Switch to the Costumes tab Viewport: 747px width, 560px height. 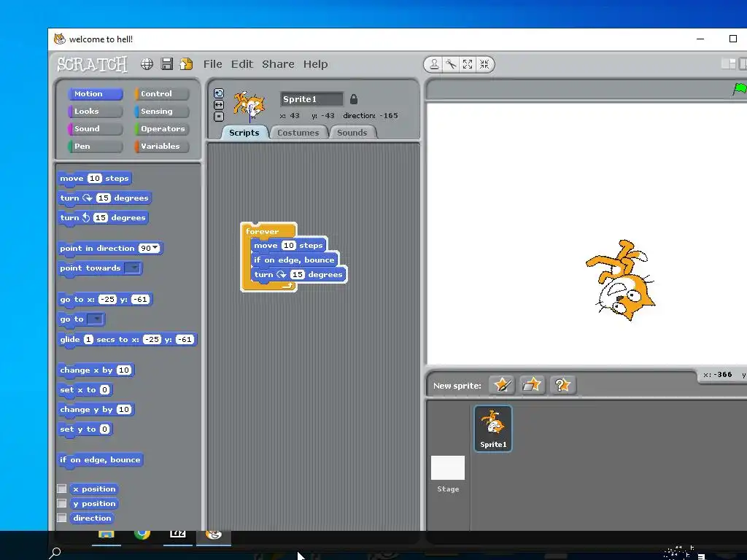[x=298, y=133]
